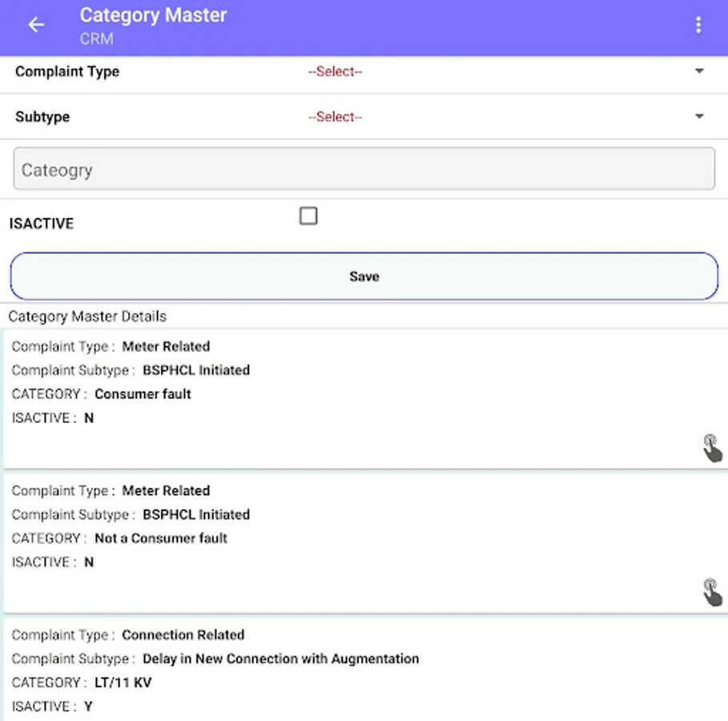This screenshot has width=728, height=721.
Task: Select the Consumer fault category text
Action: point(143,394)
